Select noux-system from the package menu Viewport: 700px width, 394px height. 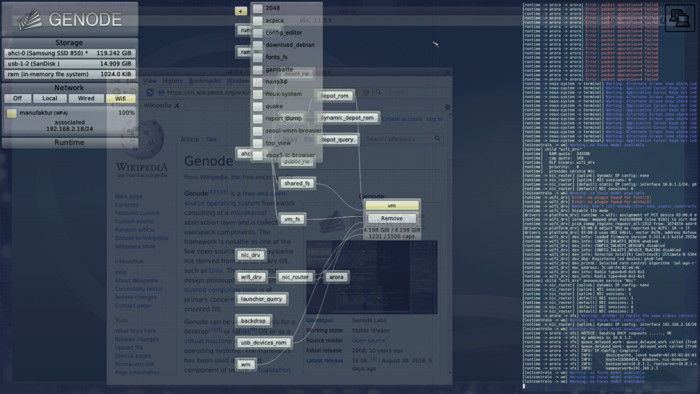[x=283, y=94]
